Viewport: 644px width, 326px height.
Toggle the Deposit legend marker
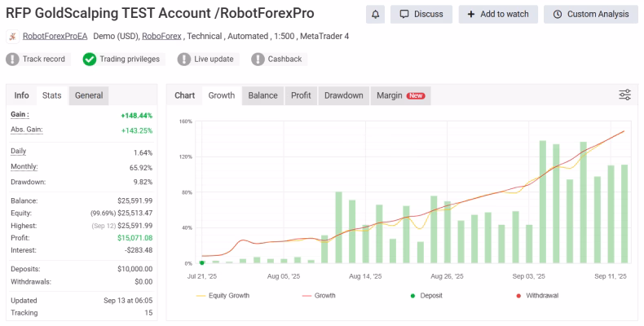[x=426, y=296]
